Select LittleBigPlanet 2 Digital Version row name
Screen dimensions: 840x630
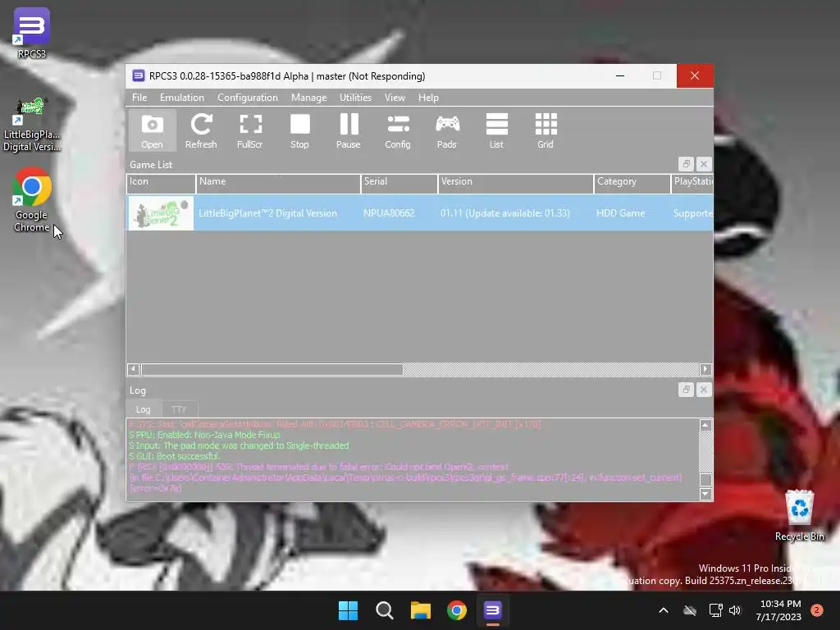(268, 213)
